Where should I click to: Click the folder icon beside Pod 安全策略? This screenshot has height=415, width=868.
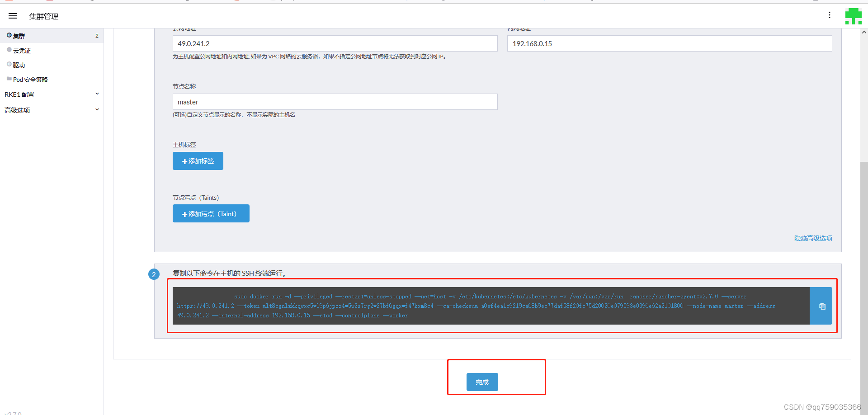pos(9,79)
